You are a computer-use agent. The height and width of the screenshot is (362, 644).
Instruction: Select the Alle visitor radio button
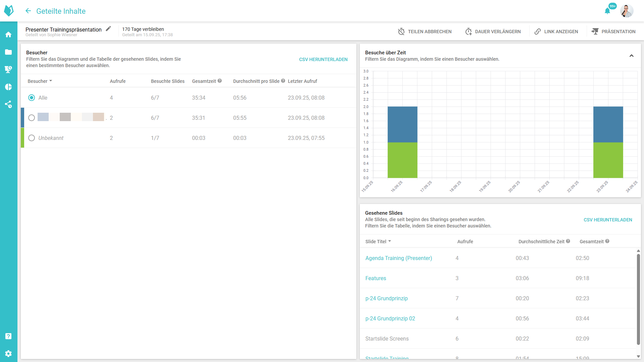32,98
